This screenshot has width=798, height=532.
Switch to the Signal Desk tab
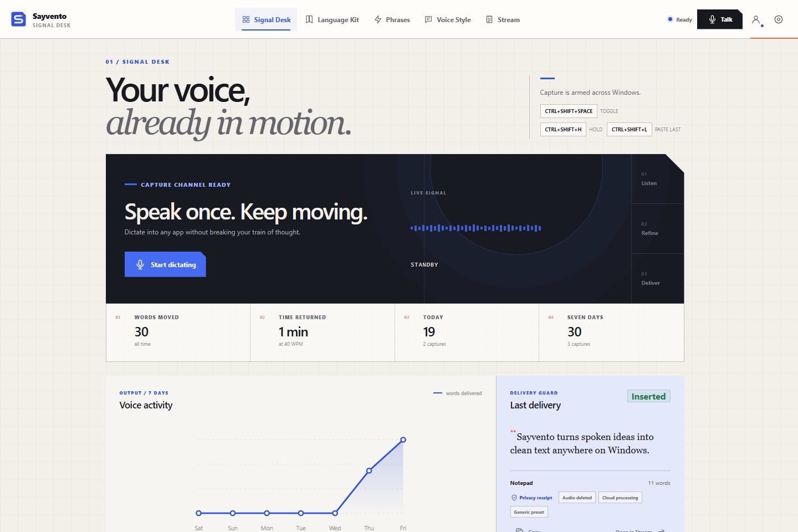click(266, 19)
